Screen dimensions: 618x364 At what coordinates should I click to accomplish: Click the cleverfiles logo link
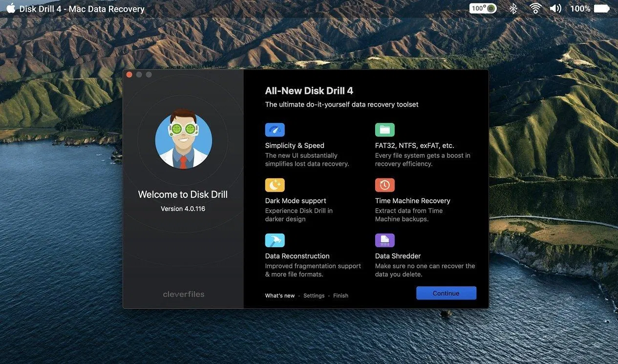click(184, 294)
